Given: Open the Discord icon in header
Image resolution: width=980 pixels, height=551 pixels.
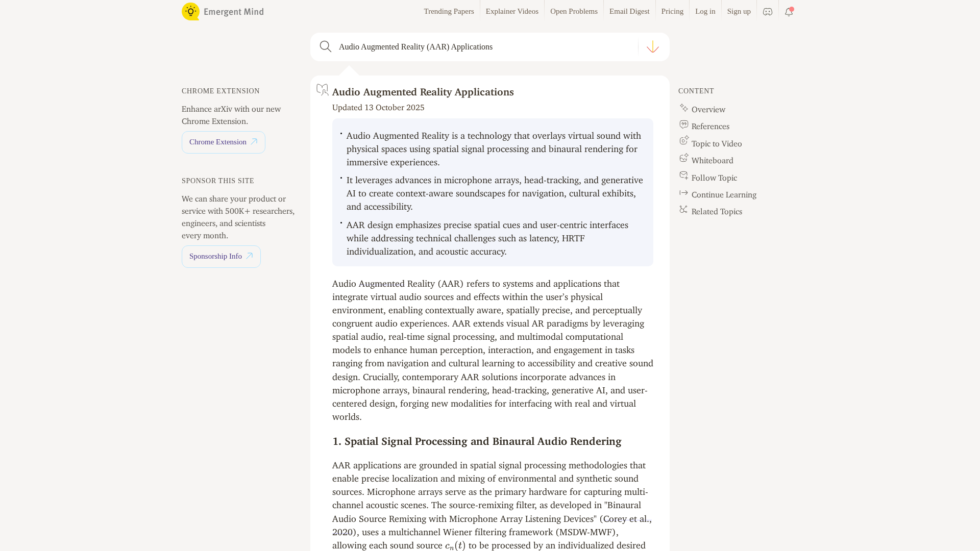Looking at the screenshot, I should click(768, 12).
